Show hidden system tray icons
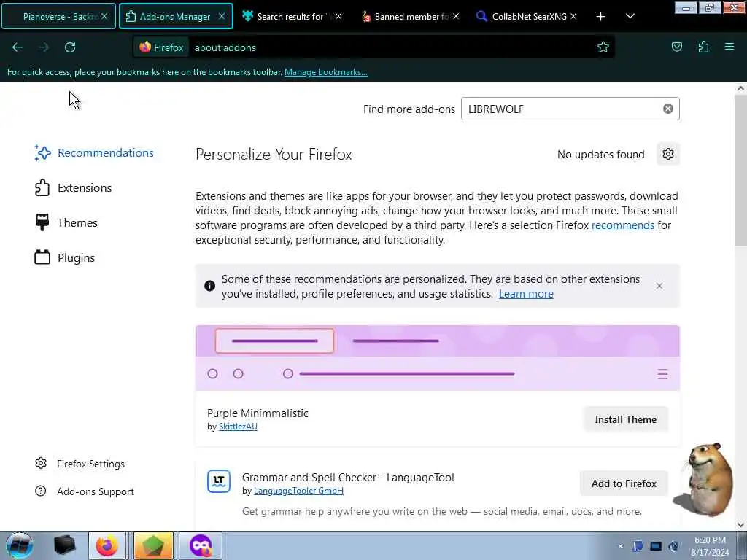The width and height of the screenshot is (747, 560). (x=620, y=546)
